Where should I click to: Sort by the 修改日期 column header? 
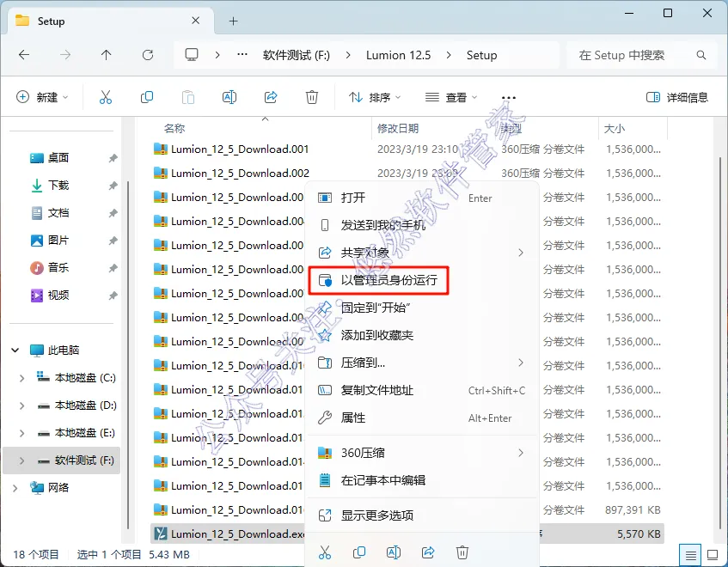tap(398, 129)
